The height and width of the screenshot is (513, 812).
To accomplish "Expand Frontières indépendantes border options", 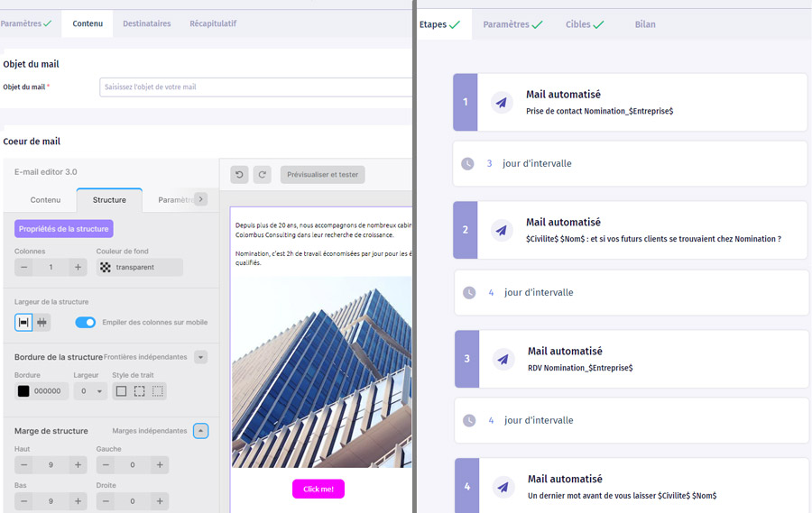I will (x=200, y=357).
